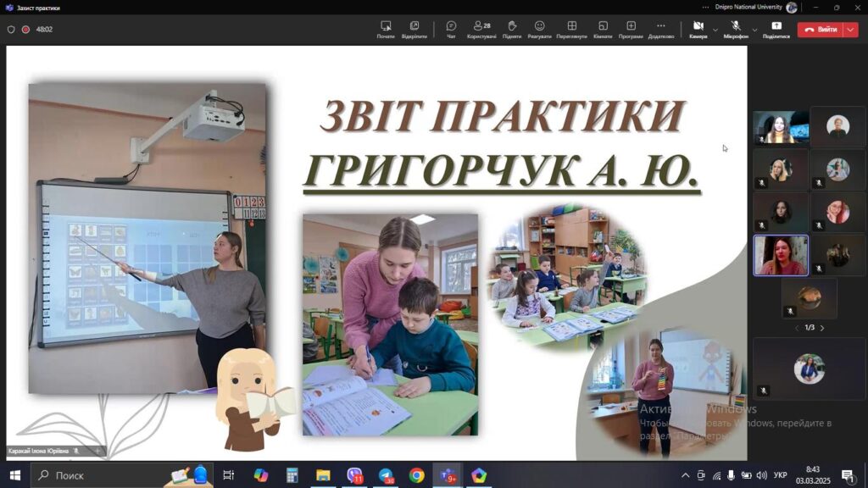Image resolution: width=868 pixels, height=488 pixels.
Task: Click the microphone-in-use tray icon
Action: point(732,475)
